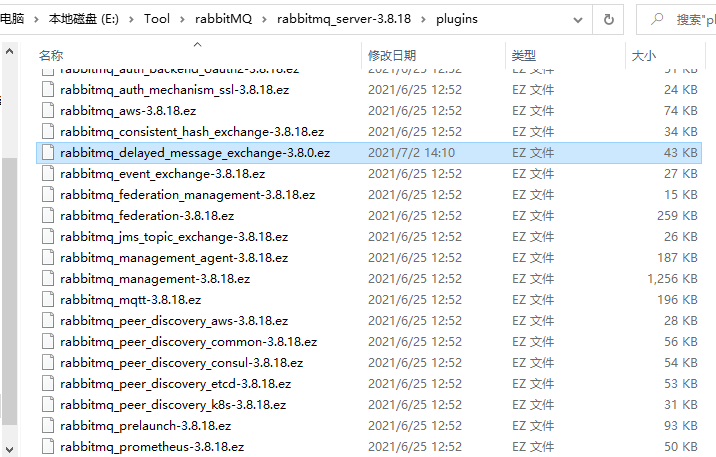Click file icon of rabbitmq_federation-3.8.18.ez

(48, 215)
